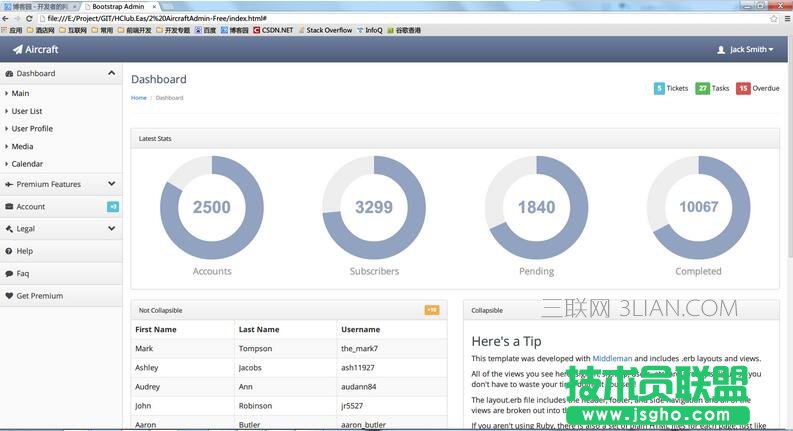The height and width of the screenshot is (431, 793).
Task: Switch to the first browser tab
Action: [39, 7]
